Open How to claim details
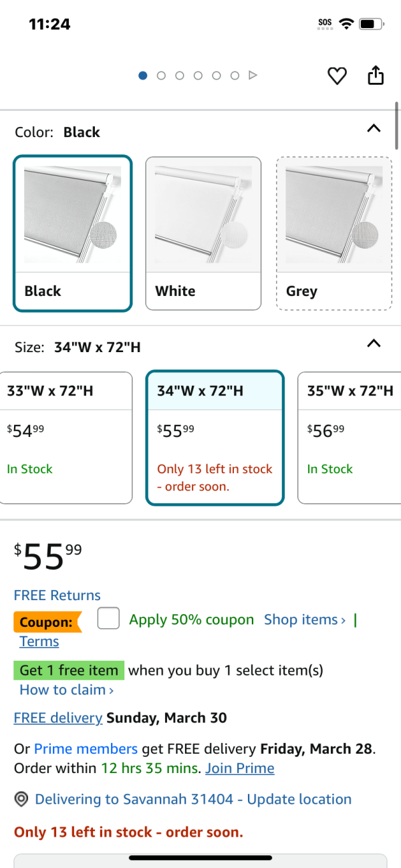Image resolution: width=401 pixels, height=868 pixels. click(x=67, y=690)
